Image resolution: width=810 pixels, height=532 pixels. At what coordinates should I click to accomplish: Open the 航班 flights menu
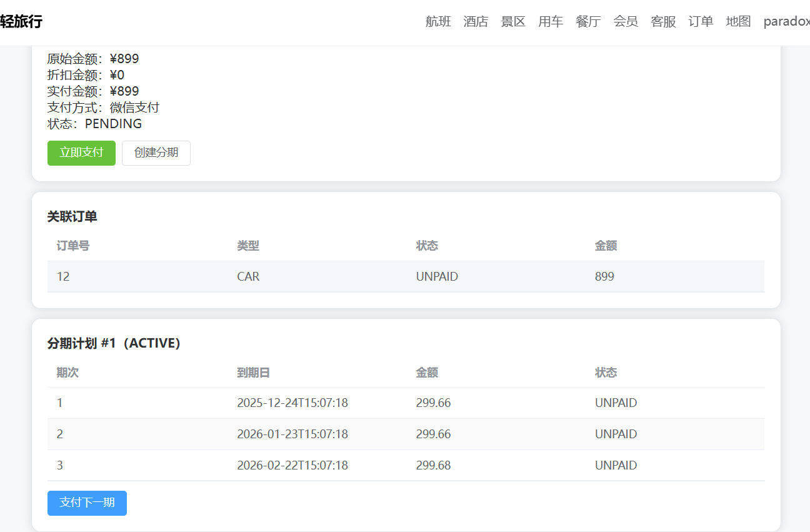pos(438,22)
